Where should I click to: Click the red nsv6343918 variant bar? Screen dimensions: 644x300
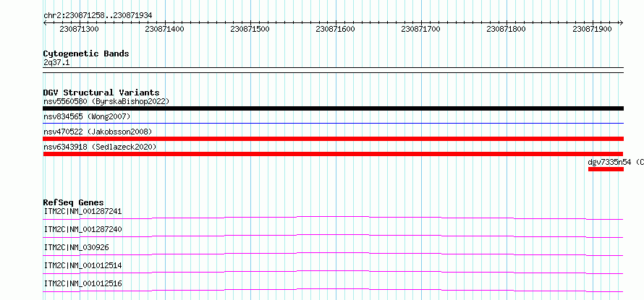(x=333, y=154)
